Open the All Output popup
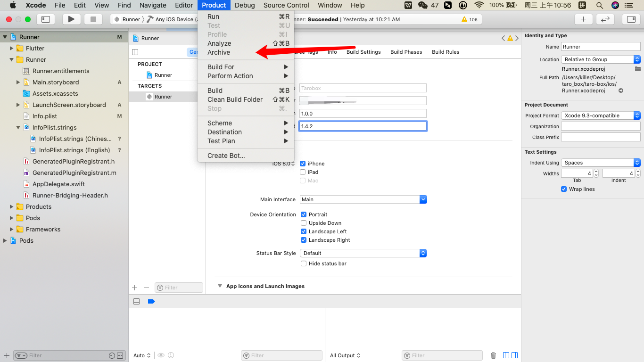644x362 pixels. [x=345, y=355]
